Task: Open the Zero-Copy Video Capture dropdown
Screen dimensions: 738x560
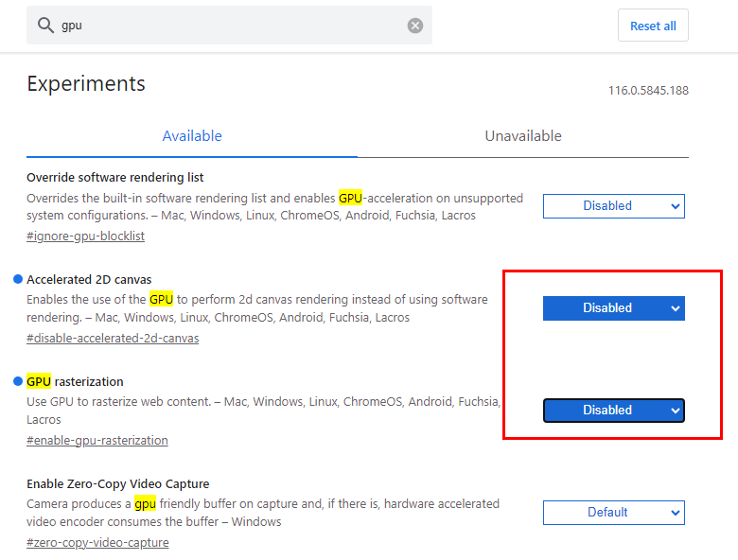Action: [x=613, y=513]
